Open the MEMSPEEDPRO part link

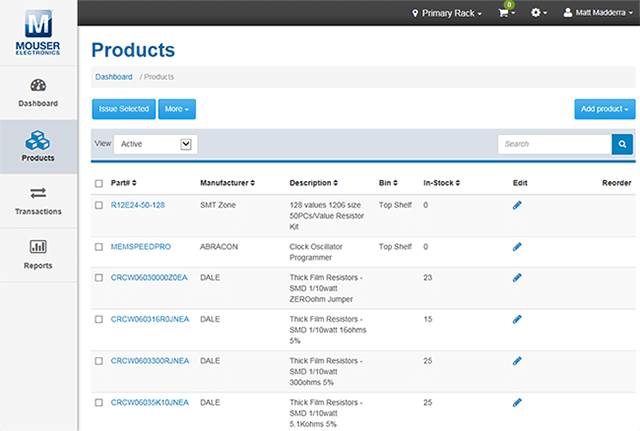(140, 246)
